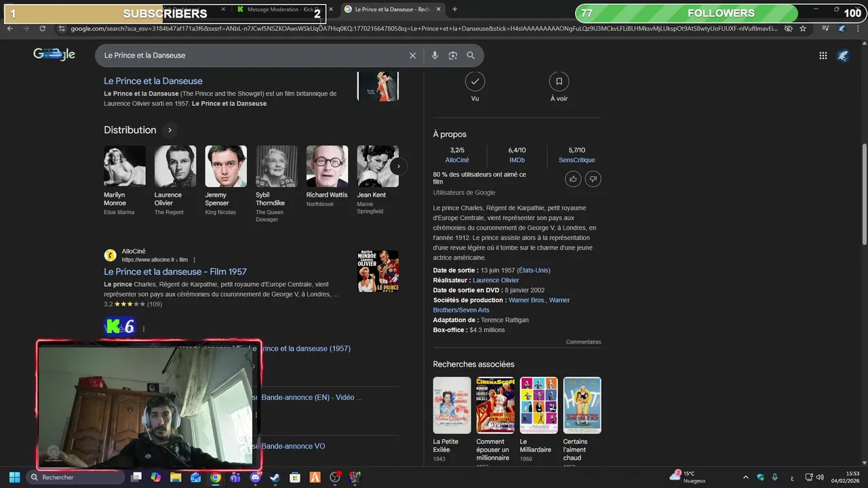Select Sybil Thorndike cast photo
The image size is (868, 488).
(x=277, y=166)
